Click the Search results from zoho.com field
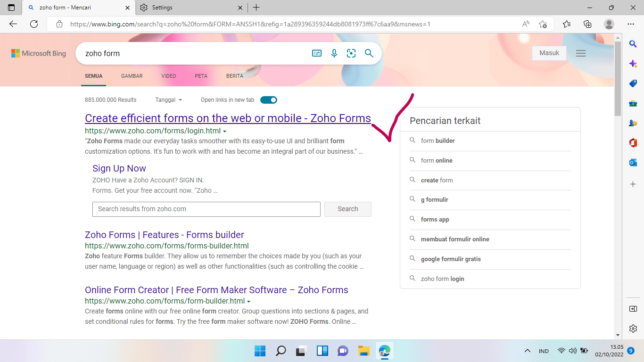 206,209
